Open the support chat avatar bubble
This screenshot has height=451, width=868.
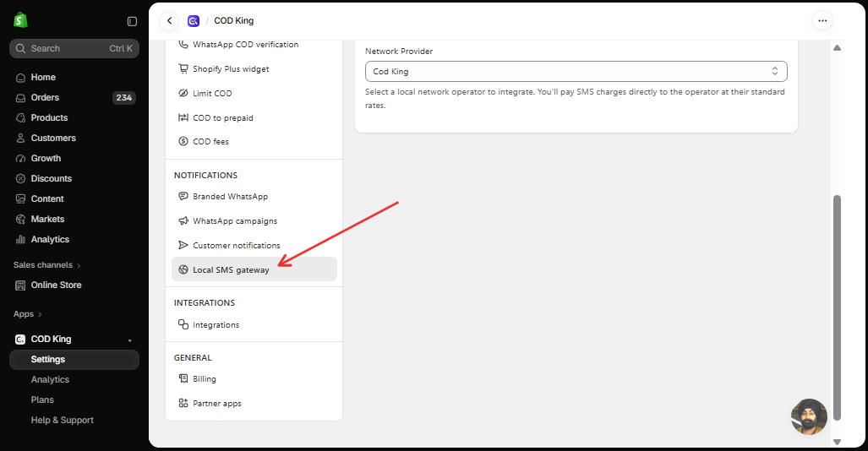tap(810, 416)
